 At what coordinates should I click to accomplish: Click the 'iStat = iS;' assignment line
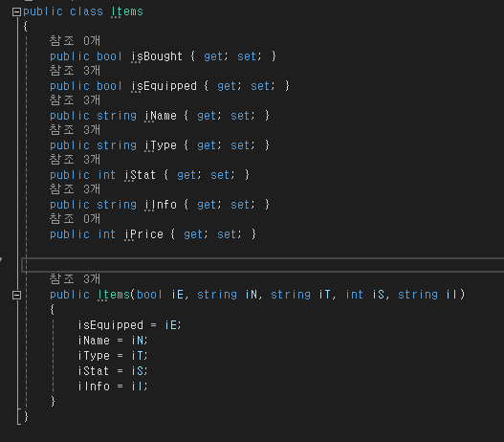tap(113, 371)
